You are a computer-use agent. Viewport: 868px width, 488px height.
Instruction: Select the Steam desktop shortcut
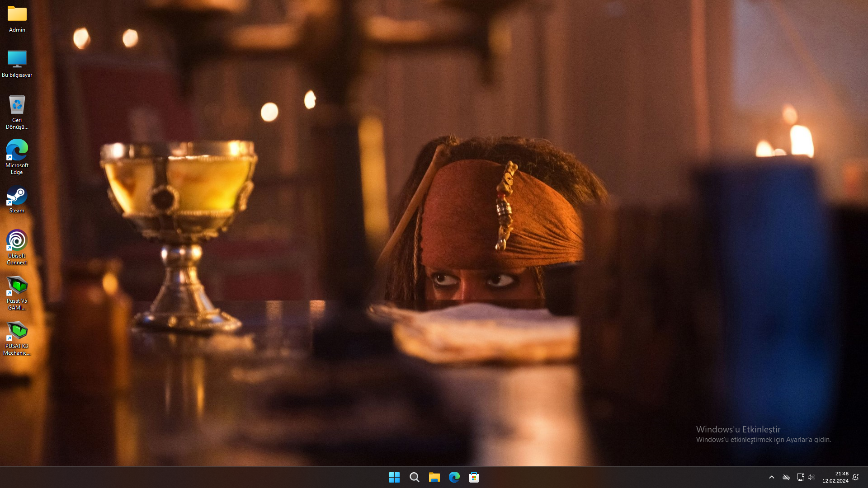coord(17,199)
